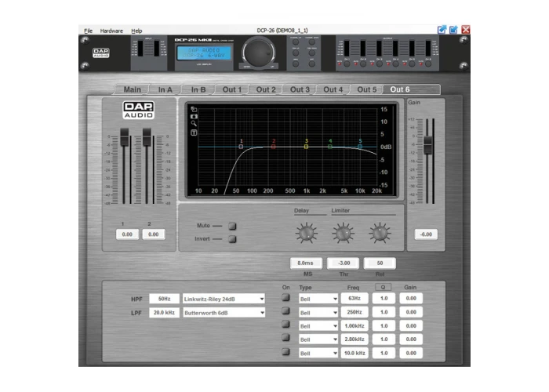Click the second blue arrow icon beside close button

click(x=454, y=30)
